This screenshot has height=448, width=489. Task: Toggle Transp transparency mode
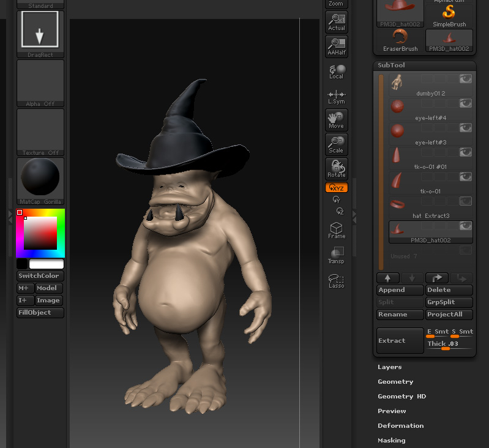337,255
